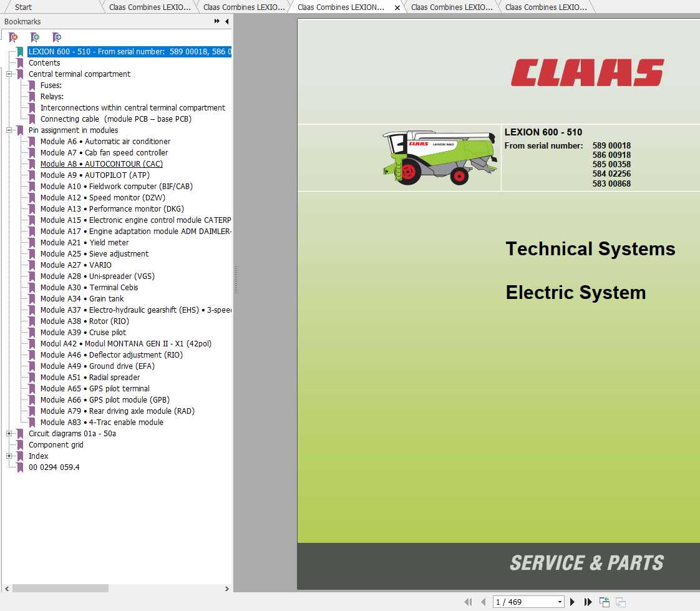Go to the next page
700x611 pixels.
pos(573,602)
